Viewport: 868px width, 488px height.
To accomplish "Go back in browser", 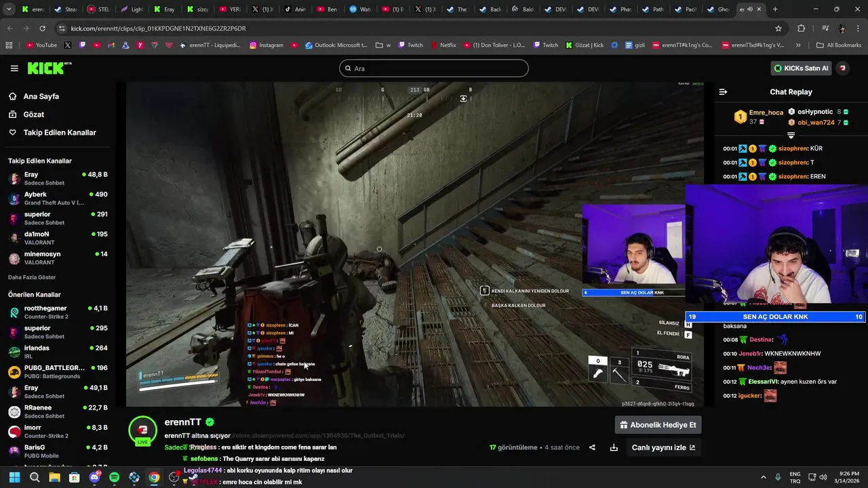I will coord(9,28).
